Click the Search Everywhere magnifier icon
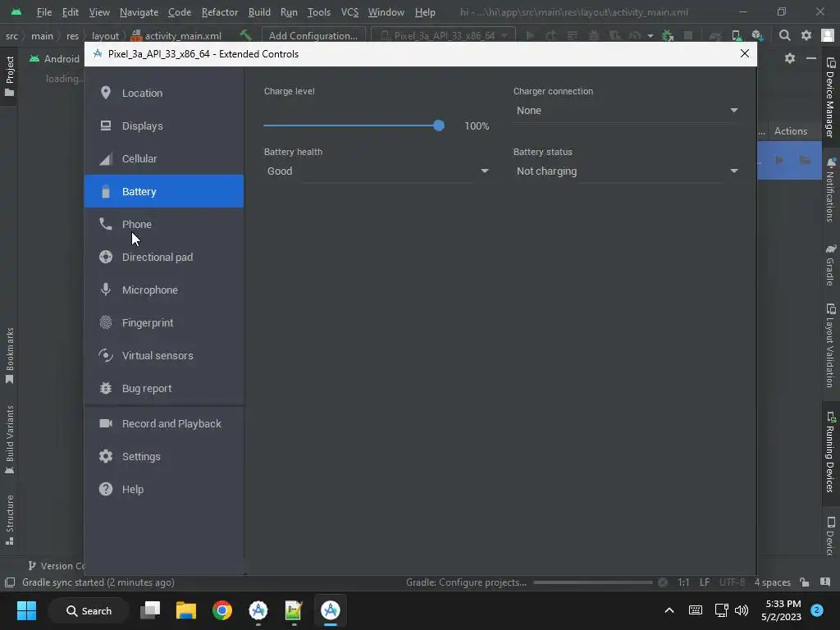Viewport: 840px width, 630px height. point(784,35)
